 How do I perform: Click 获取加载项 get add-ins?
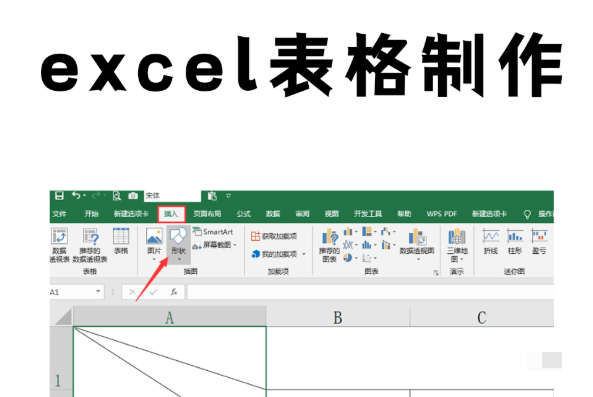[x=274, y=236]
